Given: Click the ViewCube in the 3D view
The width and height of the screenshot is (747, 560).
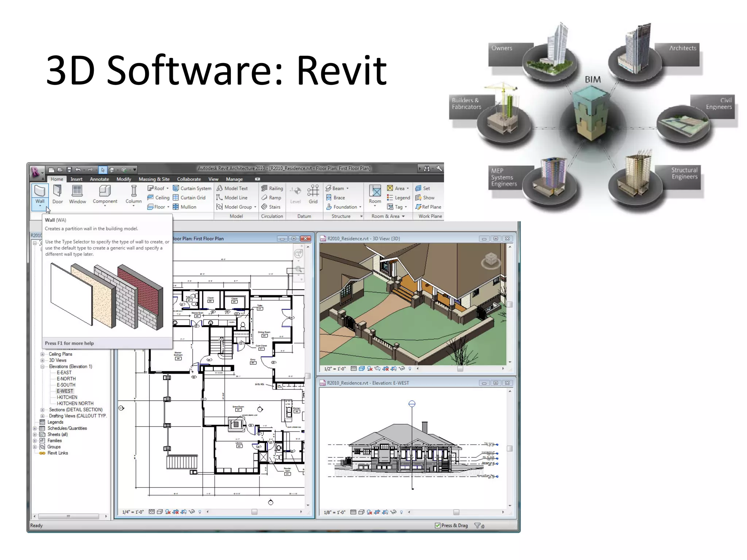Looking at the screenshot, I should click(491, 260).
